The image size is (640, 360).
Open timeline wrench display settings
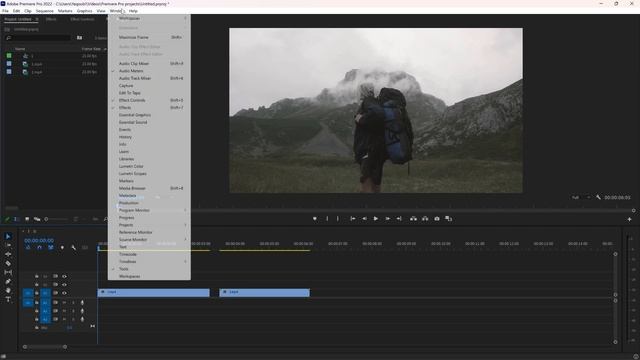[73, 247]
